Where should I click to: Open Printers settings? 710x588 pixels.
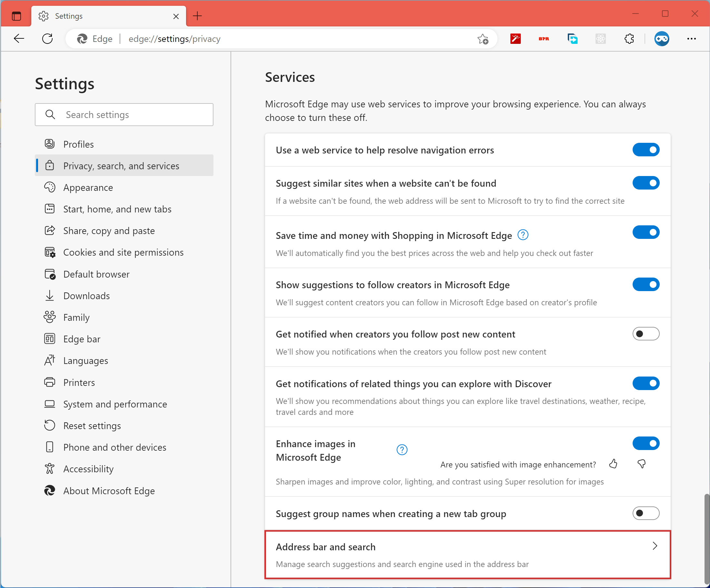pos(124,382)
